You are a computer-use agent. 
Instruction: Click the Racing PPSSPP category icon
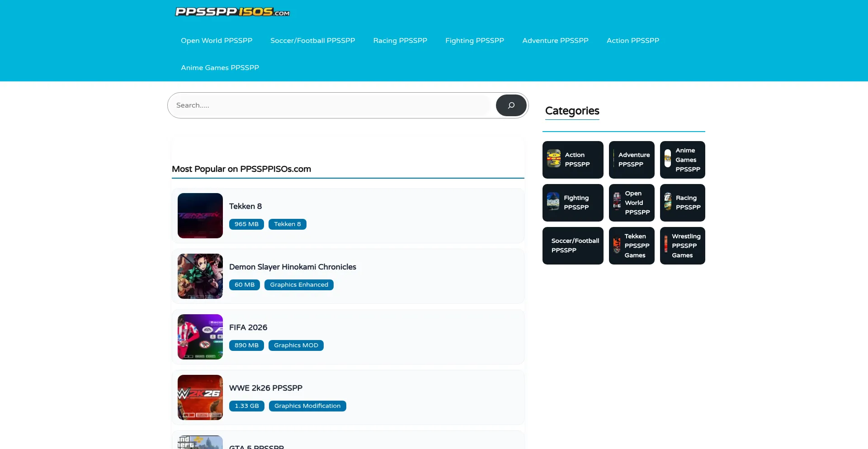click(668, 201)
